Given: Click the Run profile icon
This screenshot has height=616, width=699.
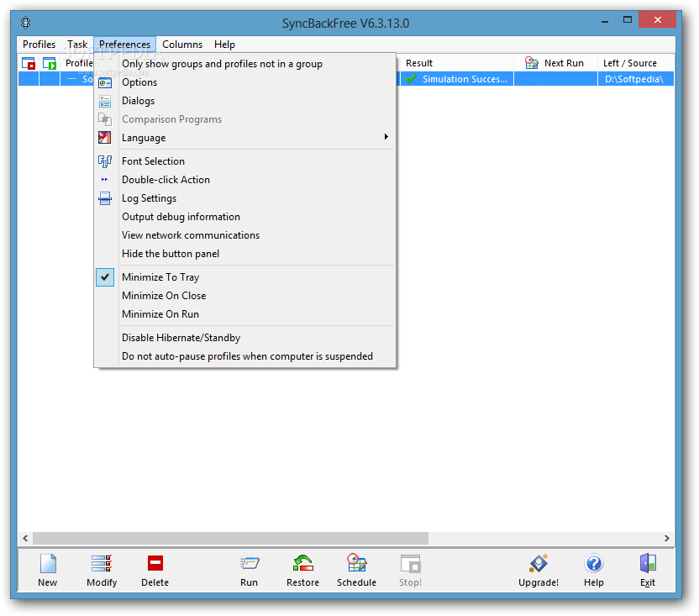Looking at the screenshot, I should (250, 563).
